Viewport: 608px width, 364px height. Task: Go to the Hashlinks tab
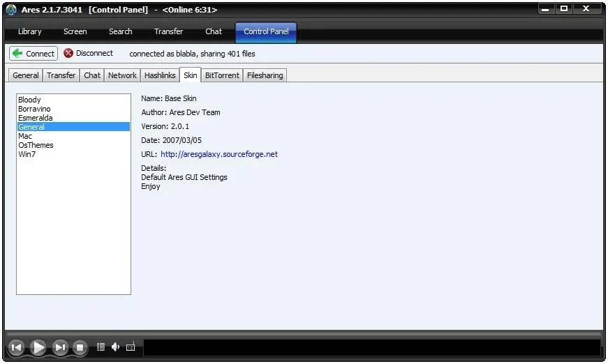point(160,75)
